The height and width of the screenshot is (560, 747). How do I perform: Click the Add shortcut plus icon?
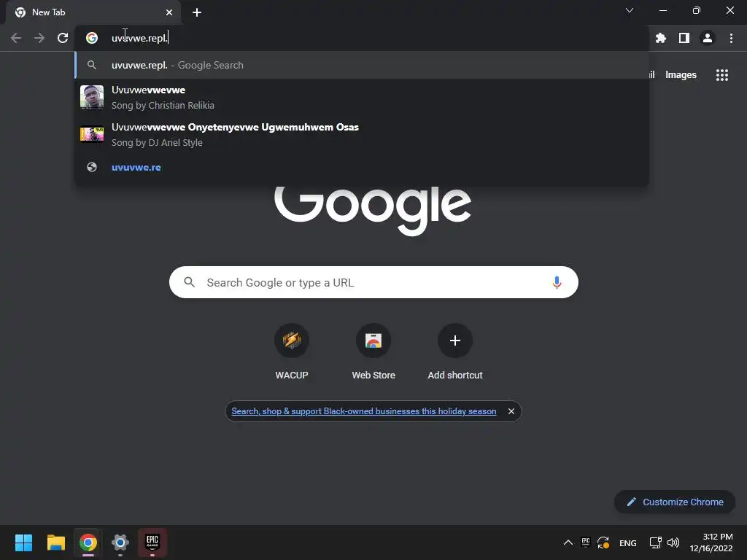(x=455, y=341)
